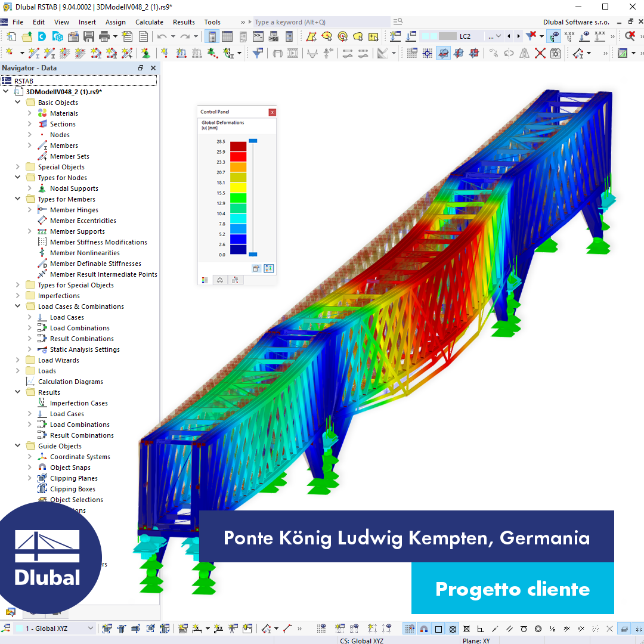Click the keyword search input field
644x644 pixels.
(321, 22)
